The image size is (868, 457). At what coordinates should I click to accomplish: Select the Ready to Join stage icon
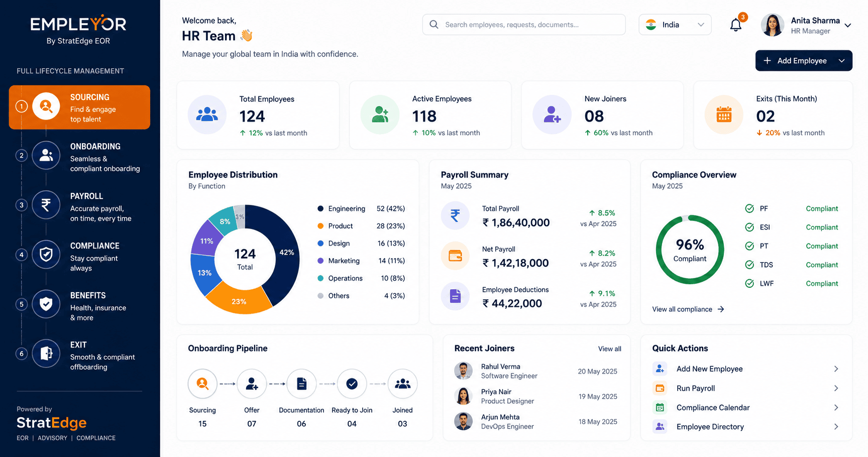(352, 384)
